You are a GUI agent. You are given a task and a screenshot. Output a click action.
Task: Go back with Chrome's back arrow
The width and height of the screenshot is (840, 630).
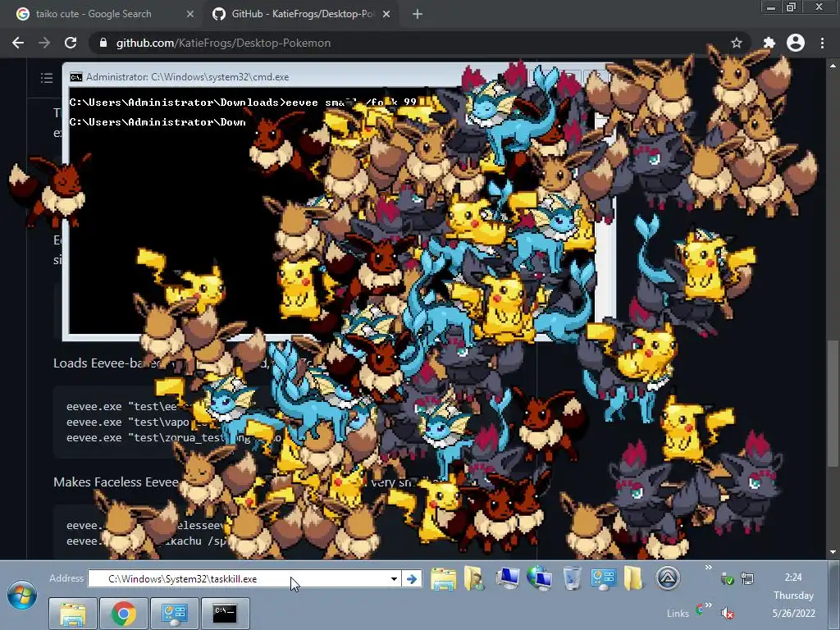[18, 43]
